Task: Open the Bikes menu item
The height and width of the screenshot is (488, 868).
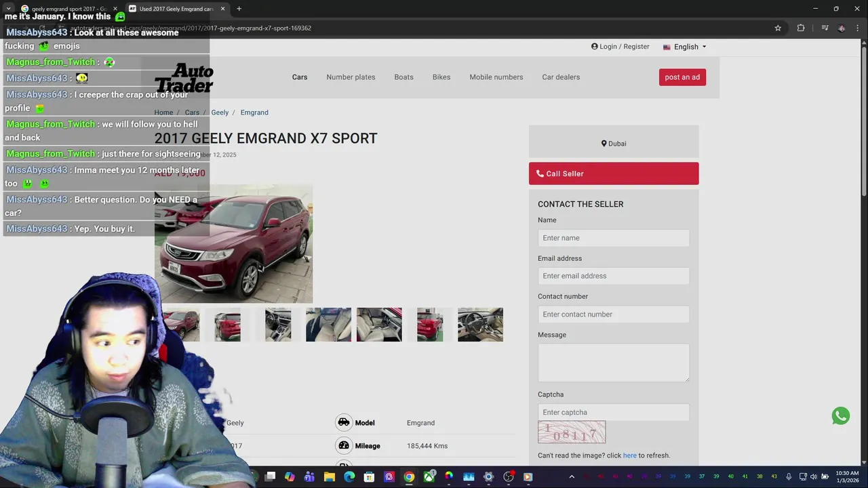Action: 441,77
